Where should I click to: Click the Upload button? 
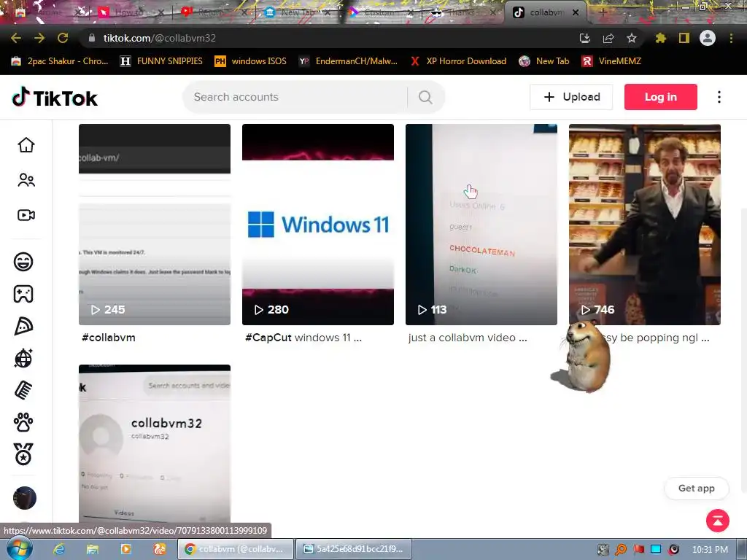point(571,97)
